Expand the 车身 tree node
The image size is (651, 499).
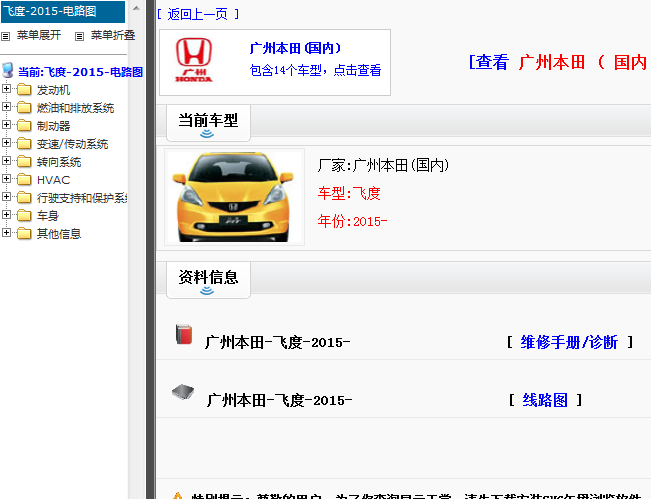click(6, 214)
